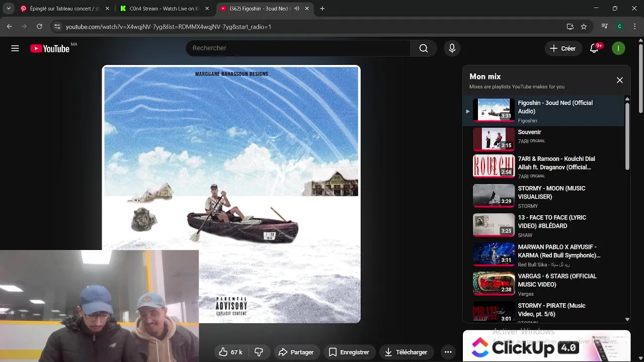Close the C0n4 Stream tab
Image resolution: width=644 pixels, height=362 pixels.
pyautogui.click(x=208, y=9)
